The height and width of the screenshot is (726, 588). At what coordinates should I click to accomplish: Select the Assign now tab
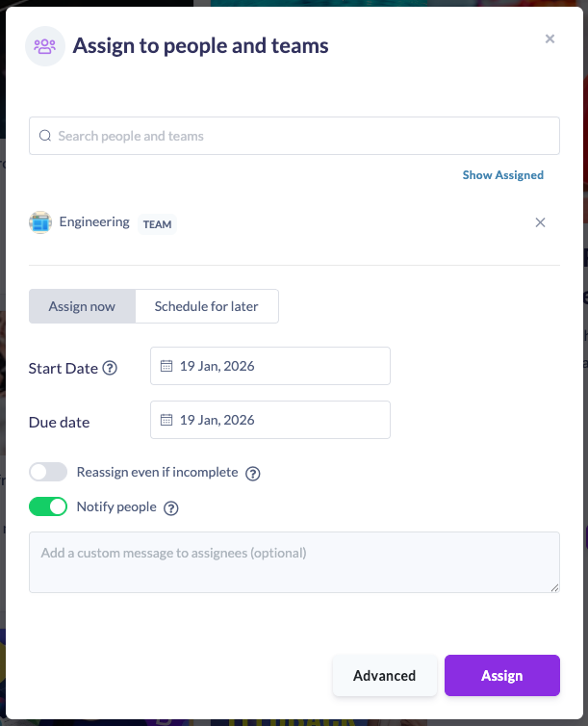82,306
